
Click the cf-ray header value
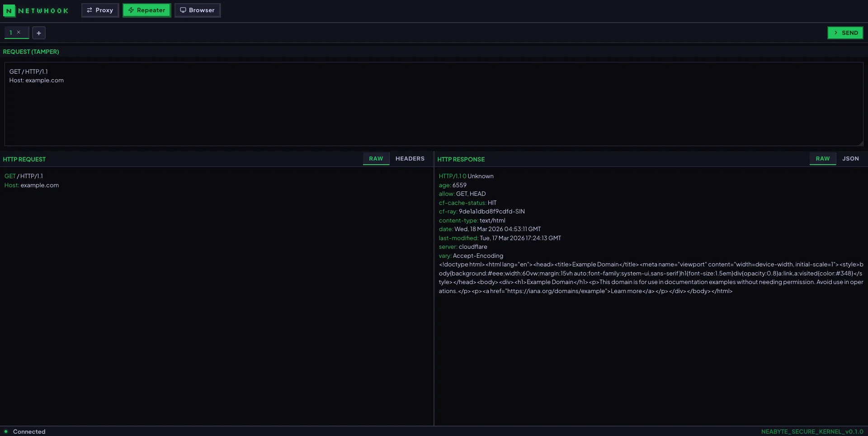[492, 212]
